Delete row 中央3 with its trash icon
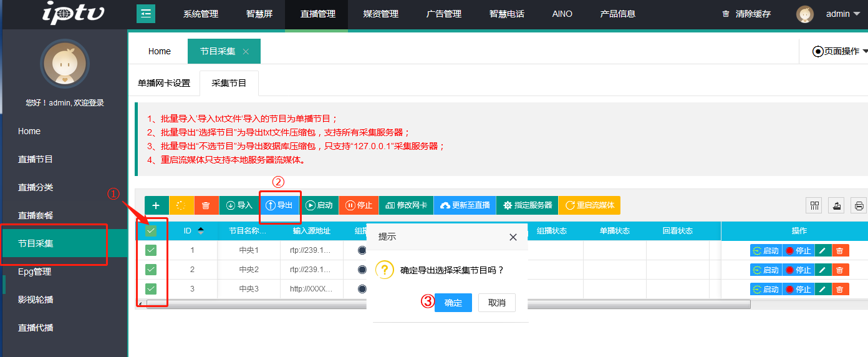Screen dimensions: 868x357 point(839,289)
